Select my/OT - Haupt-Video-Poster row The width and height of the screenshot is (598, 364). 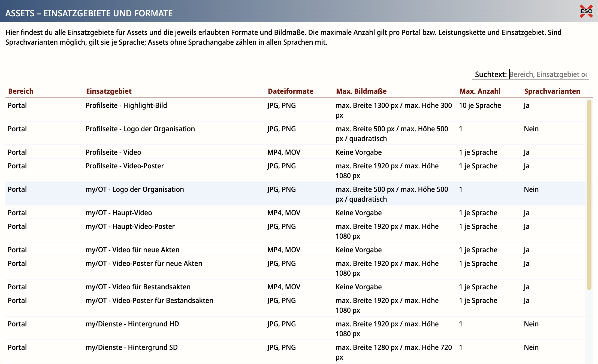295,231
